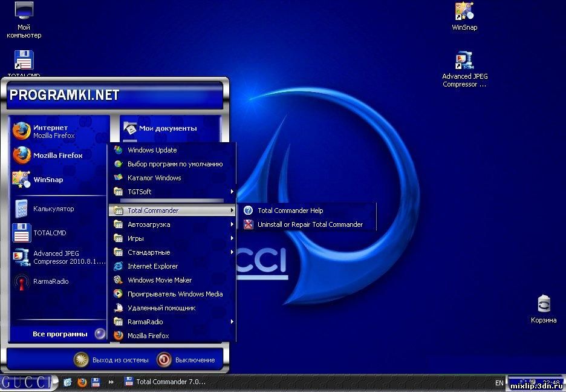Open Проигрыватель Windows Media
This screenshot has width=566, height=392.
coord(172,294)
